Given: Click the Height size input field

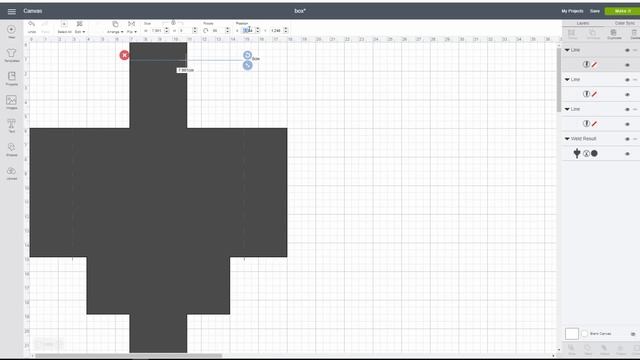Looking at the screenshot, I should pyautogui.click(x=185, y=31).
